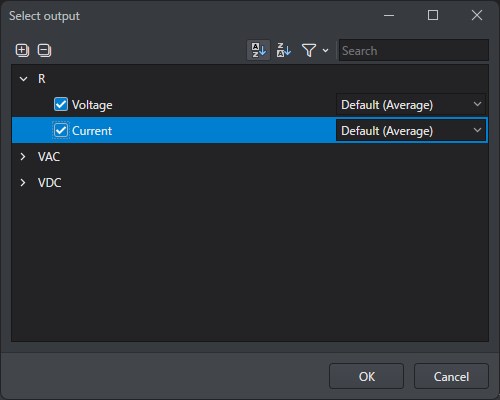Expand the VAC tree node
This screenshot has width=500, height=400.
point(23,156)
